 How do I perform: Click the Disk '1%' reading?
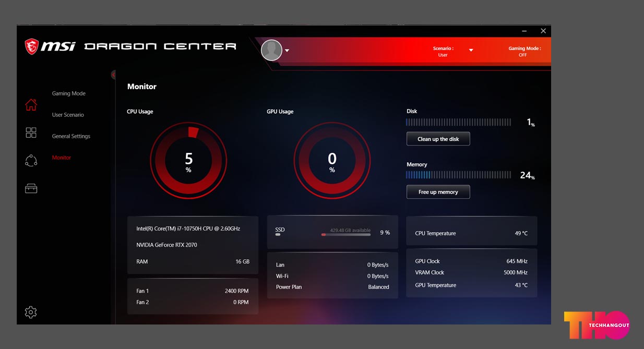531,123
